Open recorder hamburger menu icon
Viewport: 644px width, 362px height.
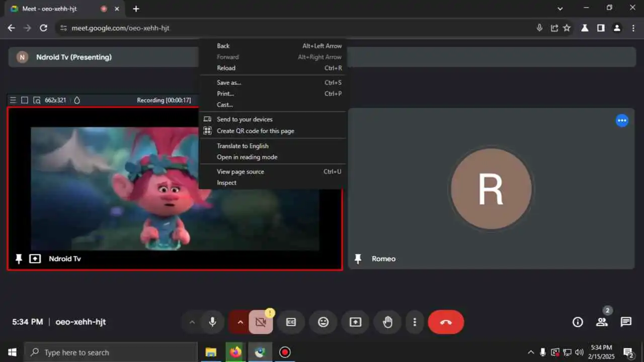pos(13,100)
